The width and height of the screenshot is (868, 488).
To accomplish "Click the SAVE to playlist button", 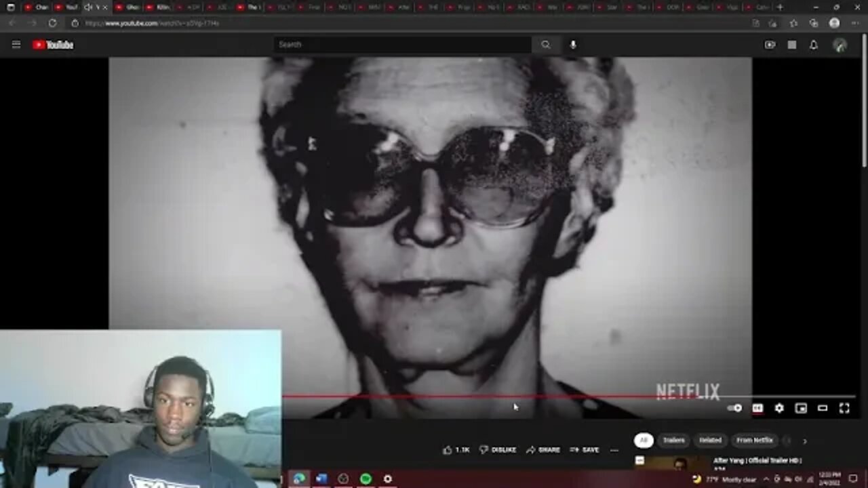I will tap(585, 449).
